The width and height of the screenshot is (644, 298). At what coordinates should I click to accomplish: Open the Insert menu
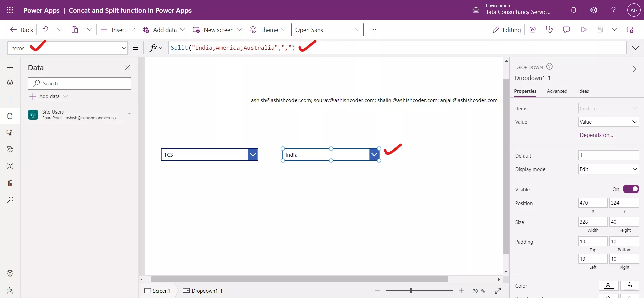118,30
